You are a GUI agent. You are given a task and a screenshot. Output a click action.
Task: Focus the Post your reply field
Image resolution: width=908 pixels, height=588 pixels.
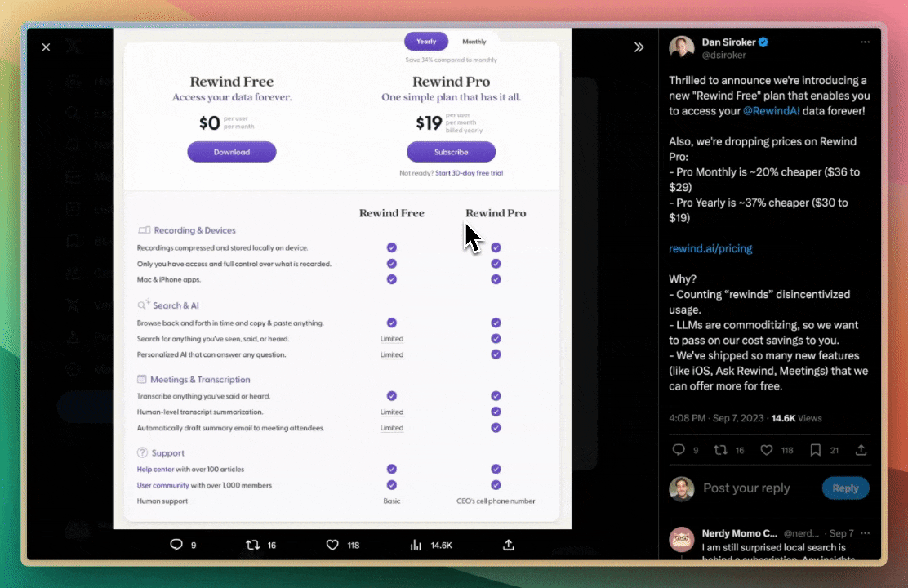[x=746, y=488]
